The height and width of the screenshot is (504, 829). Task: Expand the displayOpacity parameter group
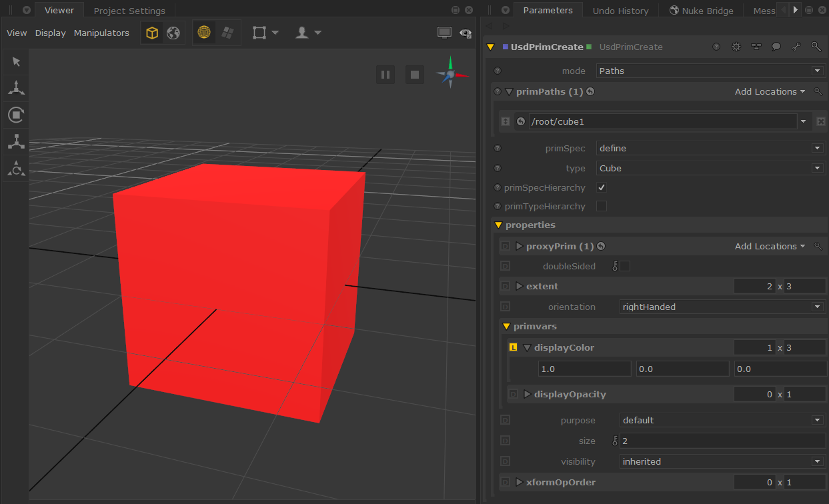click(528, 395)
